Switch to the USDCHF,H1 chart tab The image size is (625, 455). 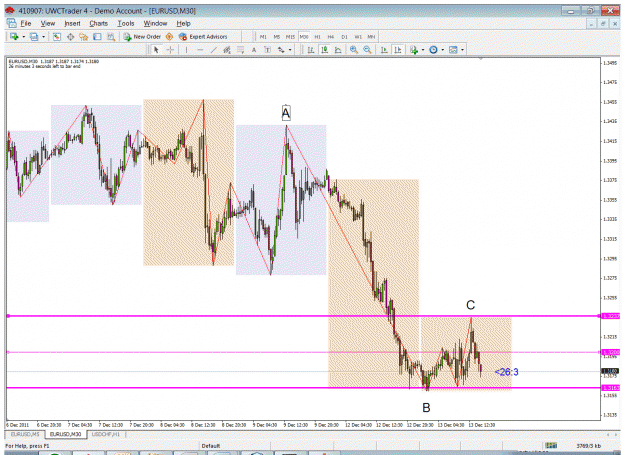pos(106,434)
